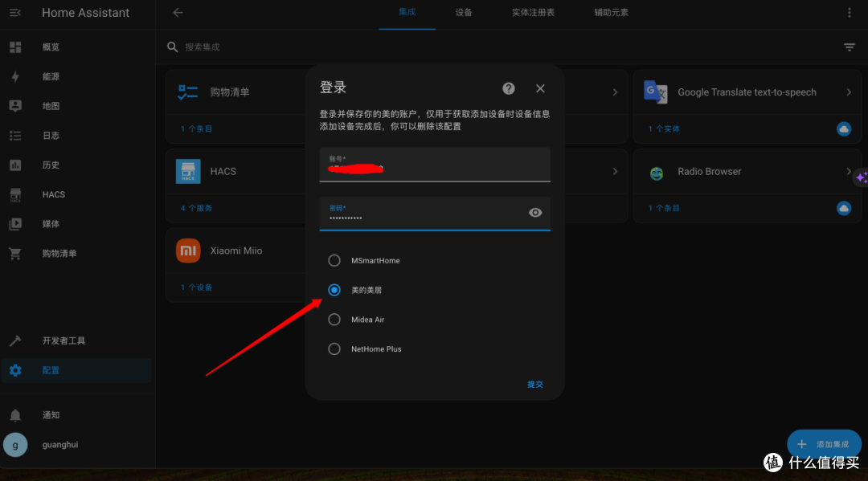Close the 登录 login dialog
Screen dimensions: 868x481
tap(540, 88)
